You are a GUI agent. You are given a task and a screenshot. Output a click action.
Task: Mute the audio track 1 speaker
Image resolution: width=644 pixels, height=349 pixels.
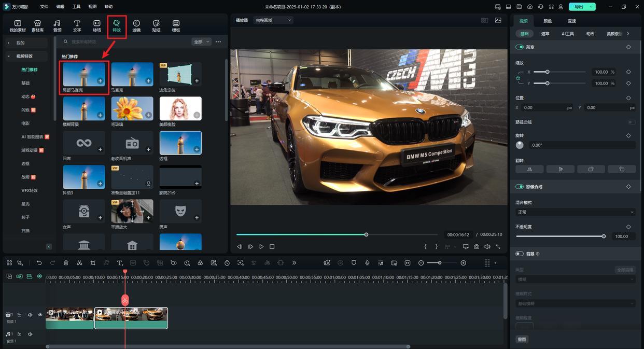coord(30,334)
